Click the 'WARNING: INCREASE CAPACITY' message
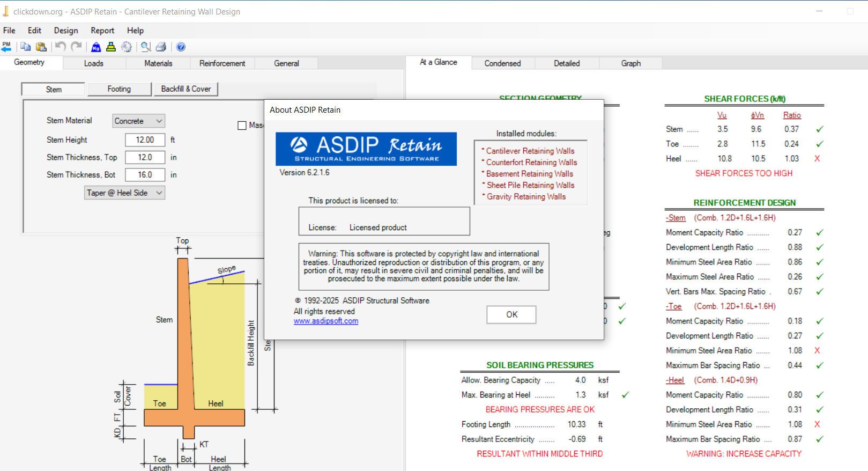 (x=744, y=454)
